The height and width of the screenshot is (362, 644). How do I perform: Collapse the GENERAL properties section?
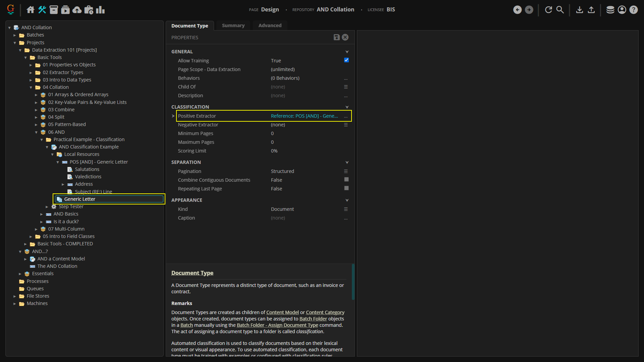(x=347, y=52)
